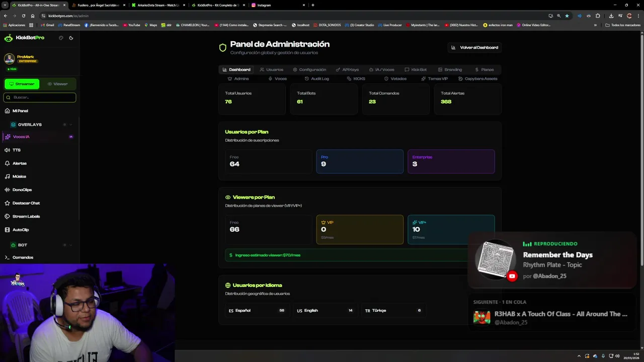Click the Ingreso estimado viewer banner
This screenshot has height=362, width=644.
pos(360,255)
